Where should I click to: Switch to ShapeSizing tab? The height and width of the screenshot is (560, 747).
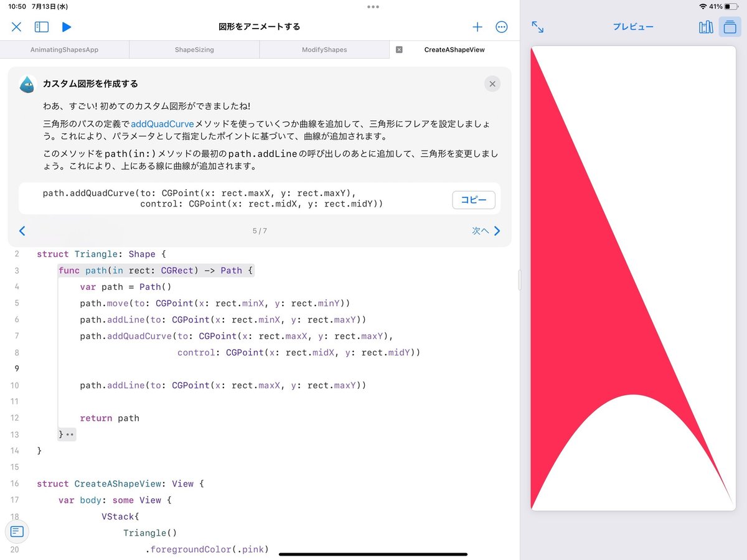click(194, 50)
